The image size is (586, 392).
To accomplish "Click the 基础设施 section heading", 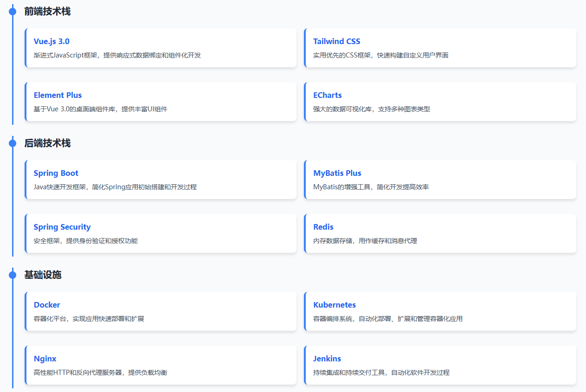I will [43, 275].
